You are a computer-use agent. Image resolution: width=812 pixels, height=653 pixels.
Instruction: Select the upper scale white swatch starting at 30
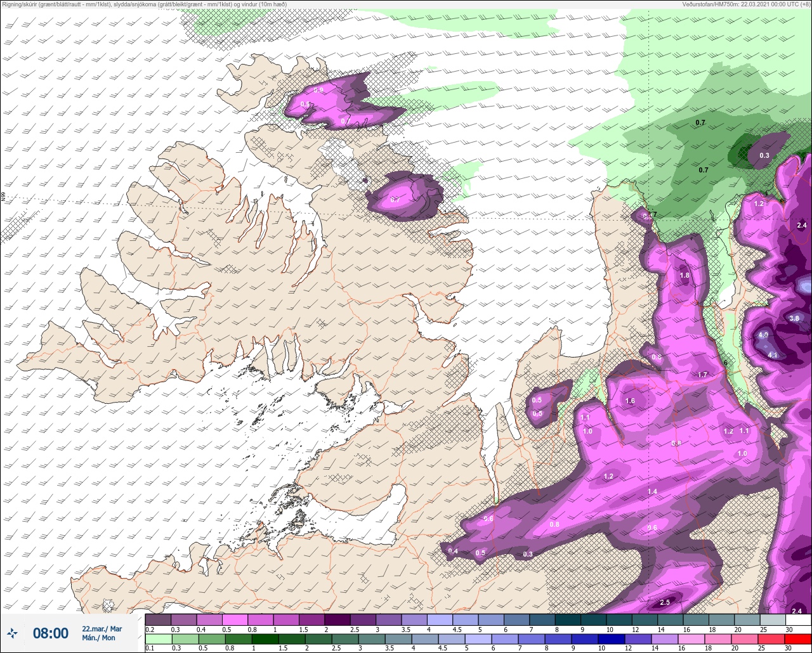(798, 619)
